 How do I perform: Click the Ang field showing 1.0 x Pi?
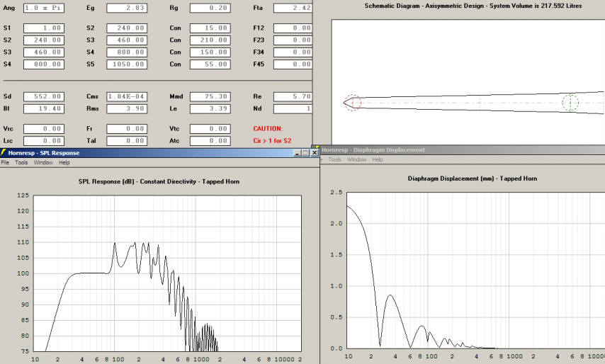tap(44, 8)
